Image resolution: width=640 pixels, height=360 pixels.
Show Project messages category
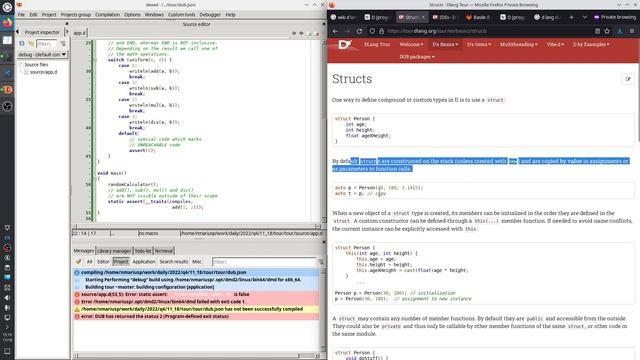point(121,262)
